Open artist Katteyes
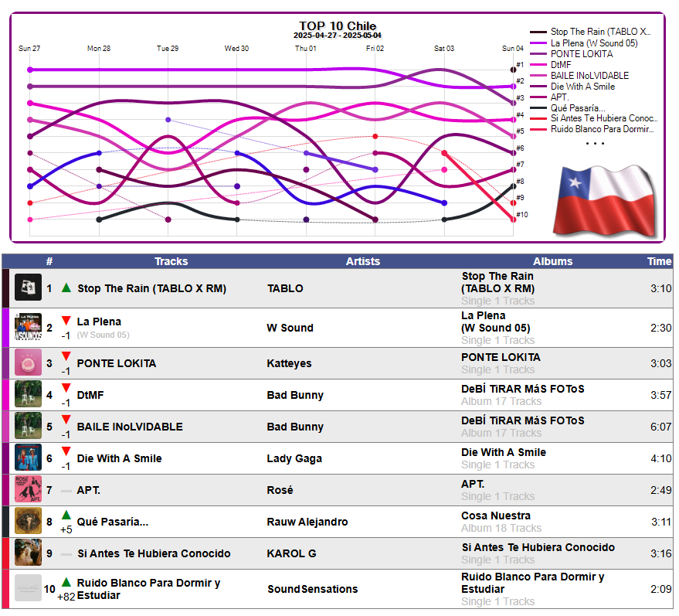The width and height of the screenshot is (679, 616). point(289,363)
